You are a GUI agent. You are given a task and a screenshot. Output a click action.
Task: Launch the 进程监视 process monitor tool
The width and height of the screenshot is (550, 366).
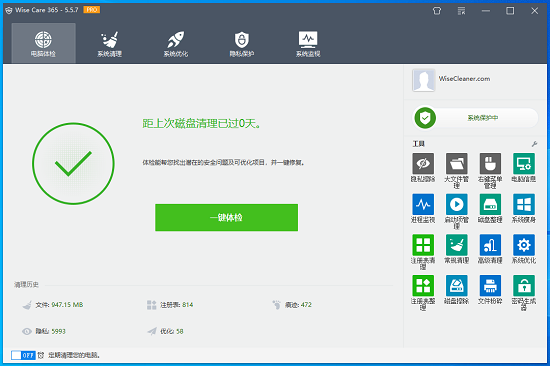point(423,208)
